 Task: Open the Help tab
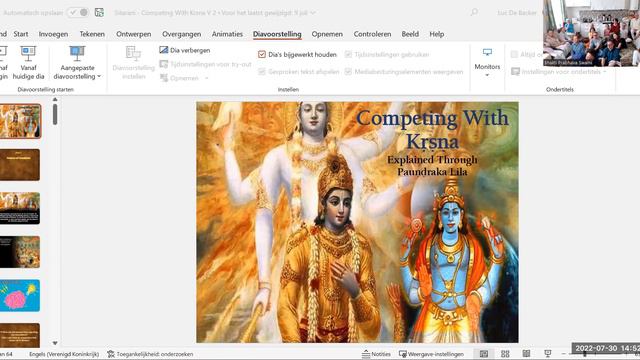point(437,34)
